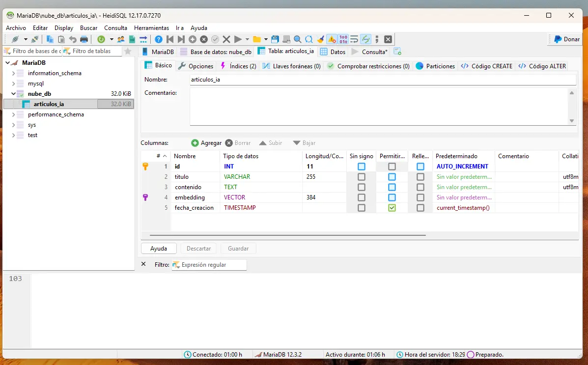Click the Donar PayPal icon
This screenshot has width=588, height=365.
pos(558,39)
